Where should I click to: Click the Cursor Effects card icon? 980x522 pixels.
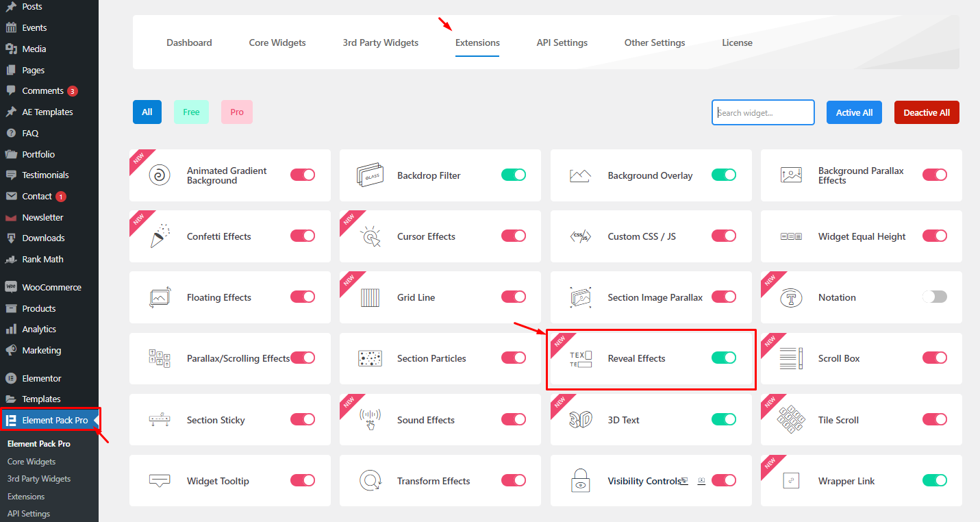[370, 236]
